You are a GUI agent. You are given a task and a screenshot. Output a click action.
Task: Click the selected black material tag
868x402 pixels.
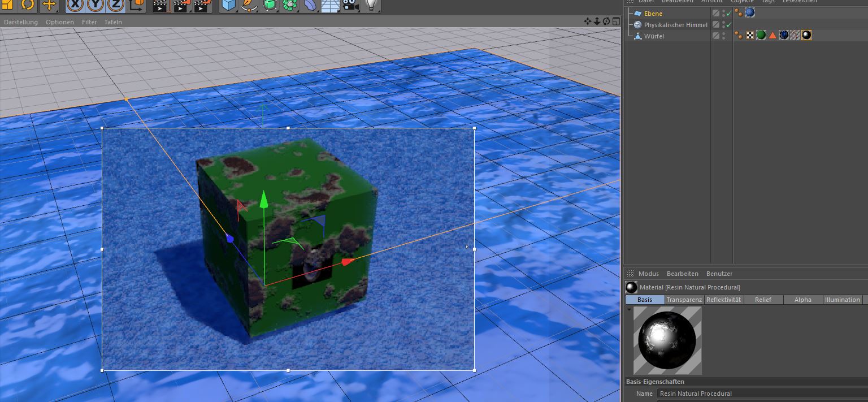(x=806, y=35)
